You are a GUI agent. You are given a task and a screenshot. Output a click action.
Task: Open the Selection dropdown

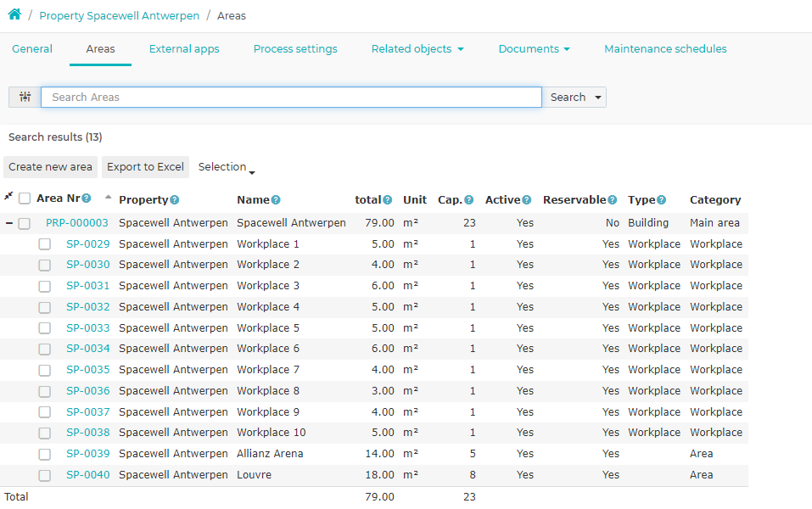pyautogui.click(x=227, y=167)
